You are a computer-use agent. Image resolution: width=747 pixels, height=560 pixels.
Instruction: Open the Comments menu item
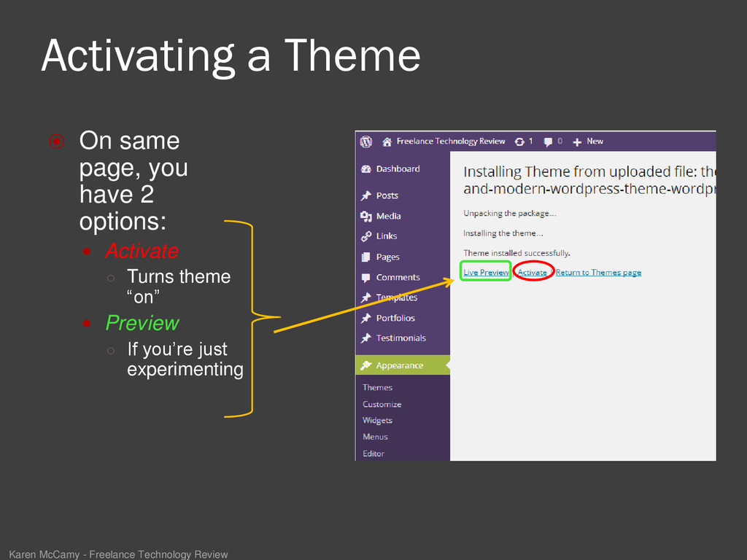coord(398,277)
